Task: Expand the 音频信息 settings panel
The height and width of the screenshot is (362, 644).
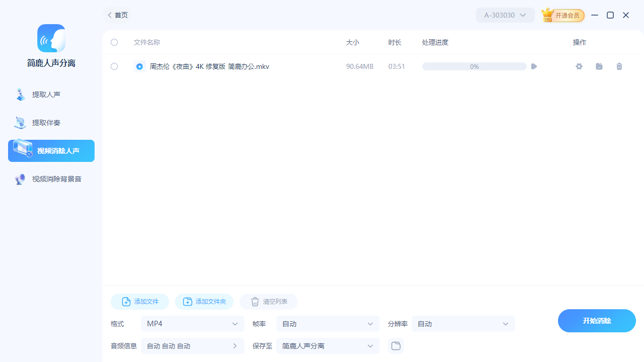Action: click(234, 346)
